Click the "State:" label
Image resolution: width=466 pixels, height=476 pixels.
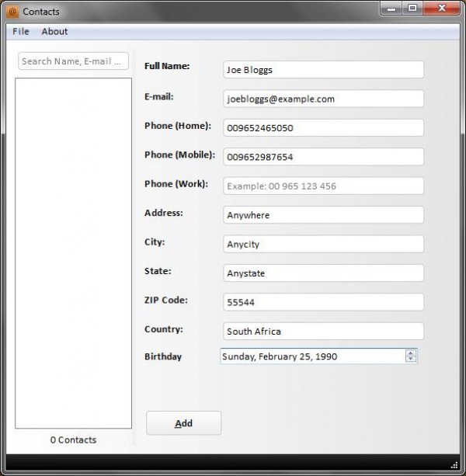(x=158, y=271)
